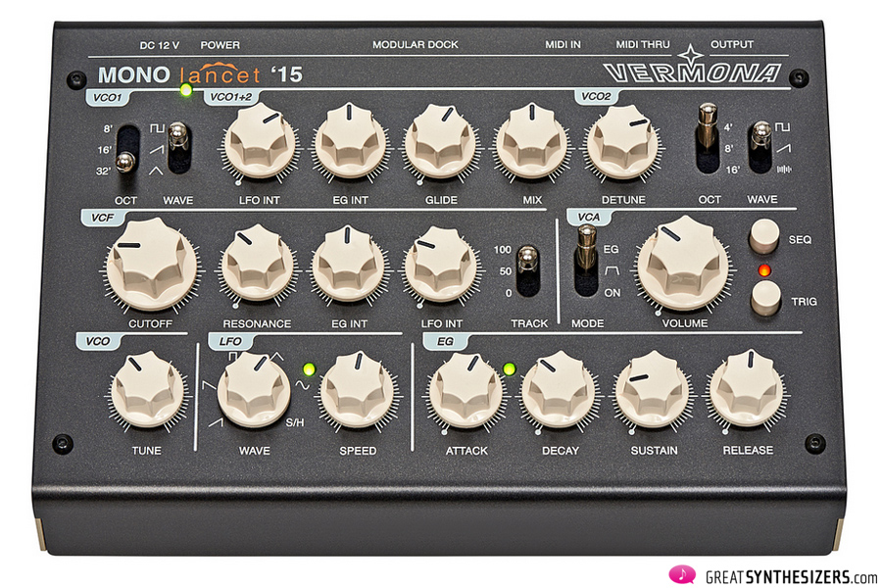Click the VCO1 OCT toggle switch
This screenshot has height=588, width=882.
[127, 150]
